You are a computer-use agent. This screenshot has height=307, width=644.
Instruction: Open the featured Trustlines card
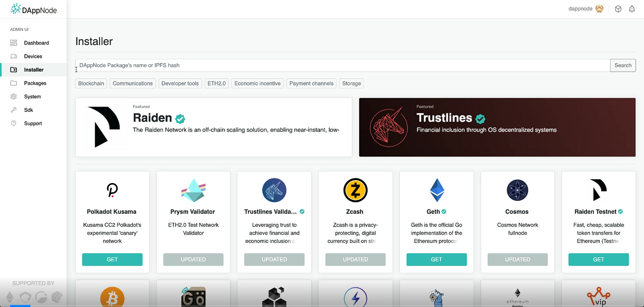pos(497,127)
